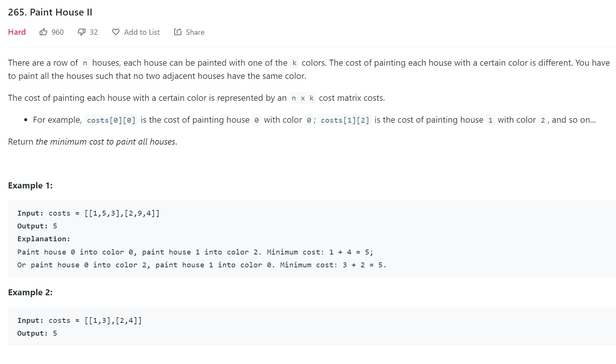Screen dimensions: 616x364
Task: Click the italic minimum cost to paint text
Action: [x=106, y=142]
